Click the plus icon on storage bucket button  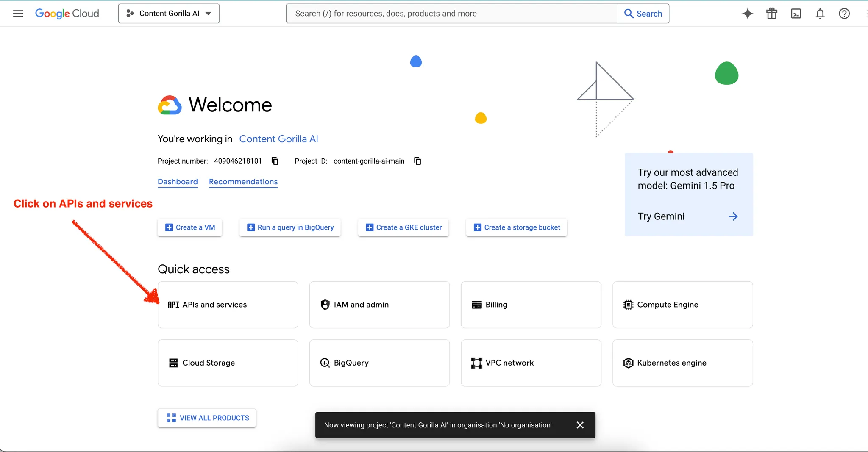click(x=478, y=227)
